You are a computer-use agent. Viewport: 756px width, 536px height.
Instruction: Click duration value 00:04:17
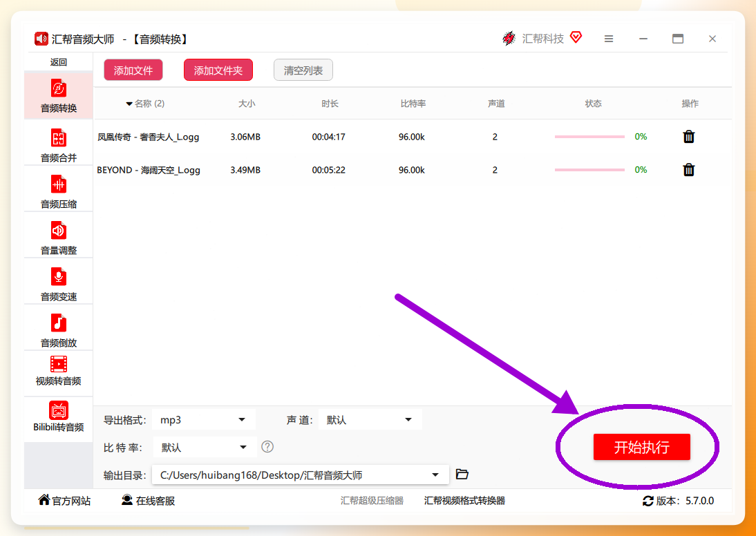click(x=329, y=137)
